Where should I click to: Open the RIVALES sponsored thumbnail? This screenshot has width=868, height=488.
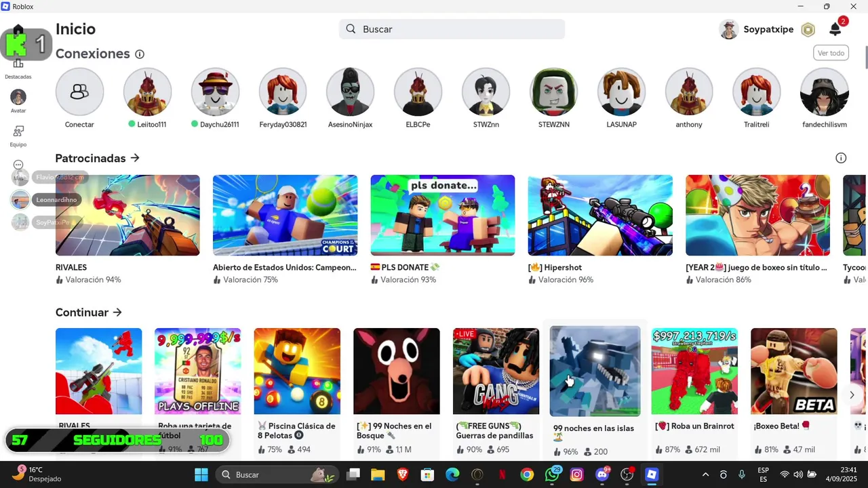127,215
